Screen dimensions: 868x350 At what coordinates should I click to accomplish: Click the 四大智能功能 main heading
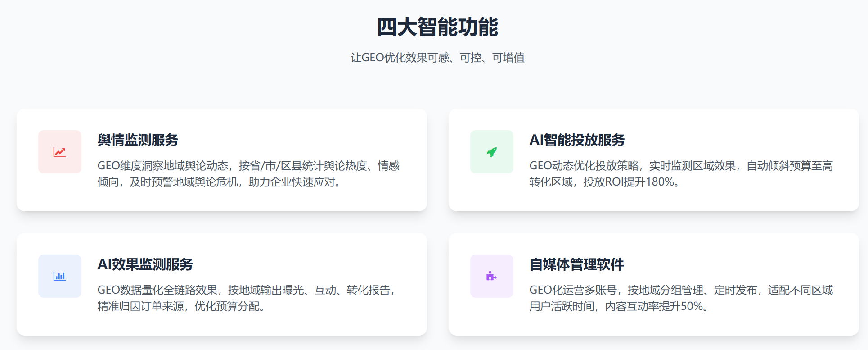437,27
